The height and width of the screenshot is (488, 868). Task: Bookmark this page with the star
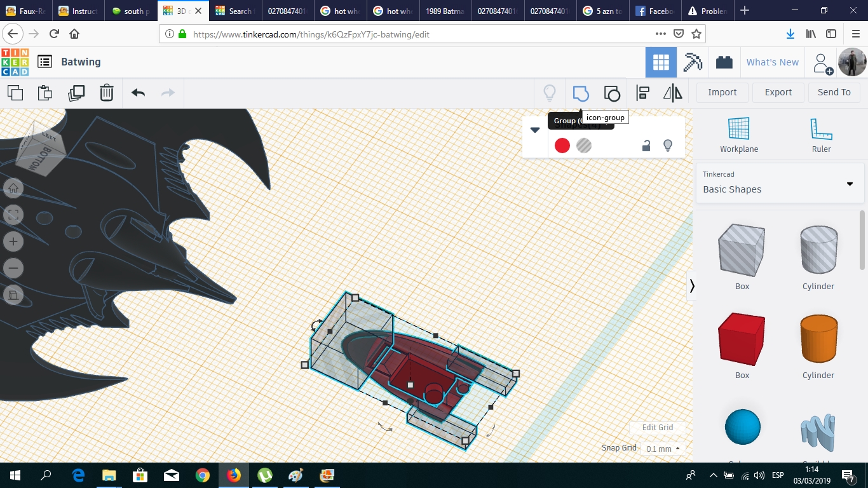click(696, 34)
